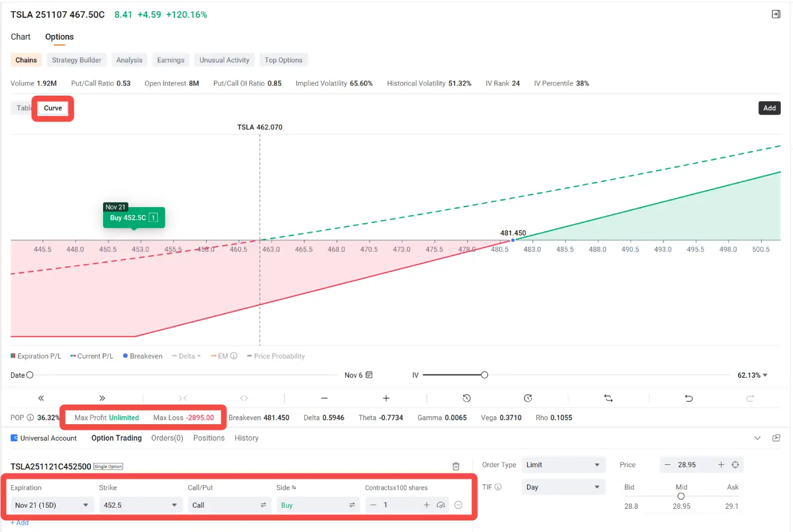Toggle Price Probability legend series
This screenshot has width=793, height=532.
[276, 356]
